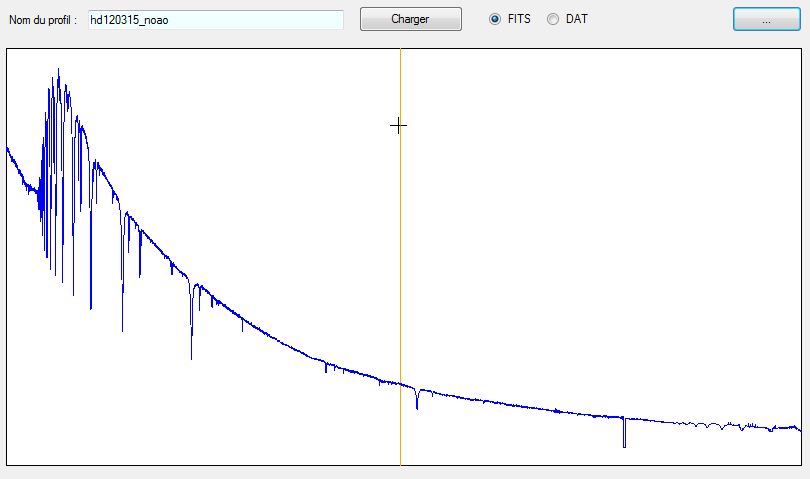Click the orange vertical cursor line in the spectrum plot
The height and width of the screenshot is (479, 810).
click(400, 257)
